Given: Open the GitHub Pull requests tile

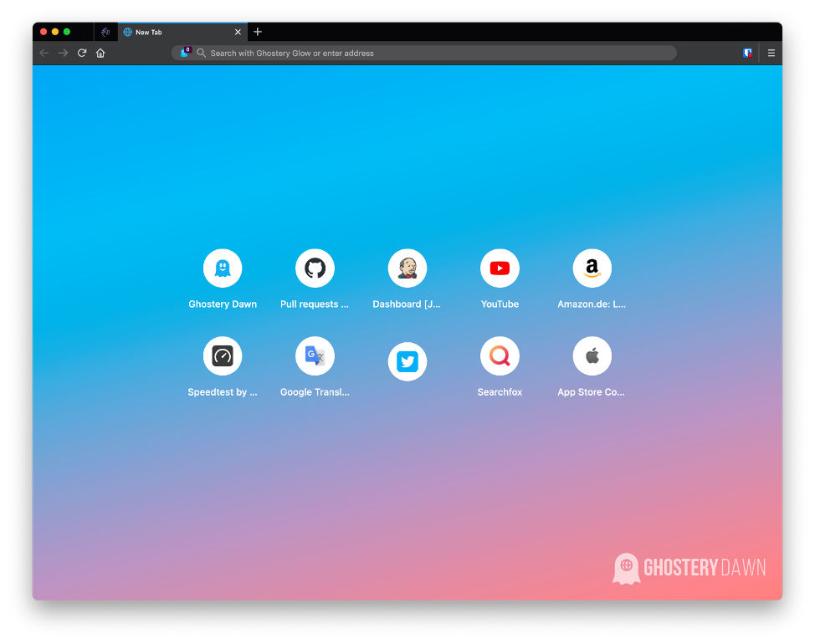Looking at the screenshot, I should coord(315,268).
